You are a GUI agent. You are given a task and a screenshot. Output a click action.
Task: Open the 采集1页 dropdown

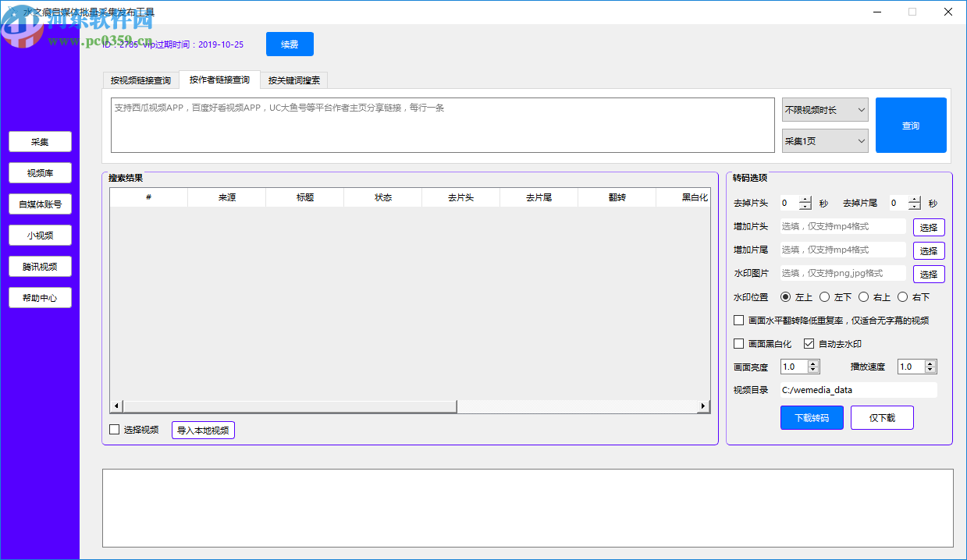click(825, 141)
